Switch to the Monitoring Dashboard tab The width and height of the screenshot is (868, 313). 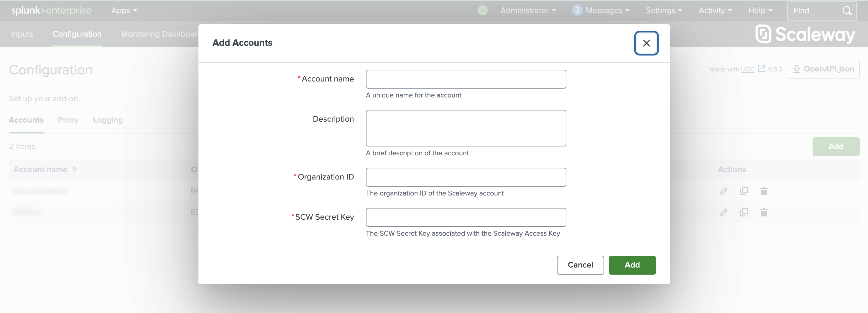point(160,34)
